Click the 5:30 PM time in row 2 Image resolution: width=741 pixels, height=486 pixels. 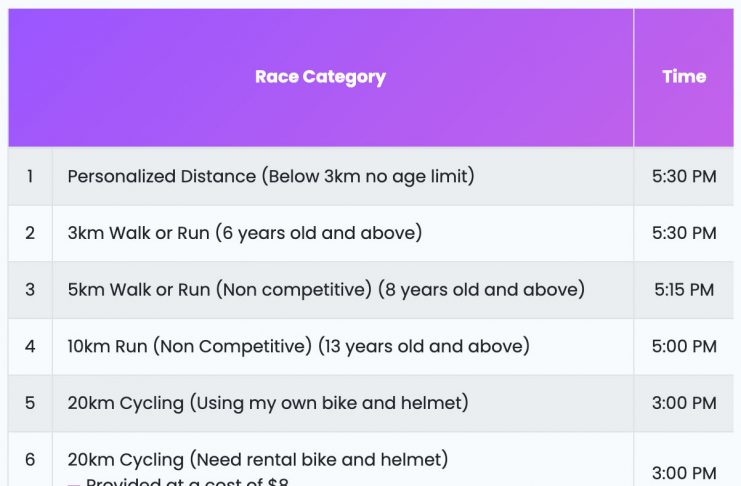684,233
